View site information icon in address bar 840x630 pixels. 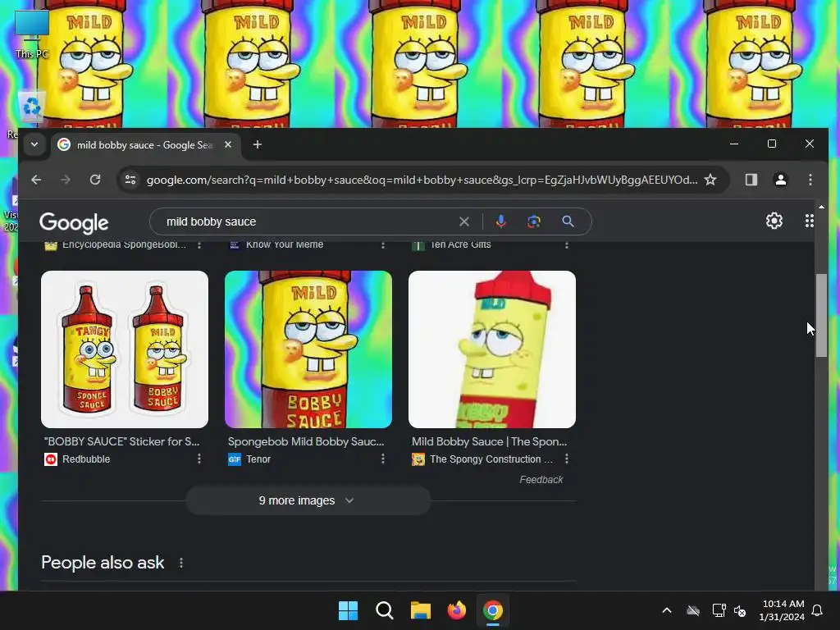(x=130, y=180)
